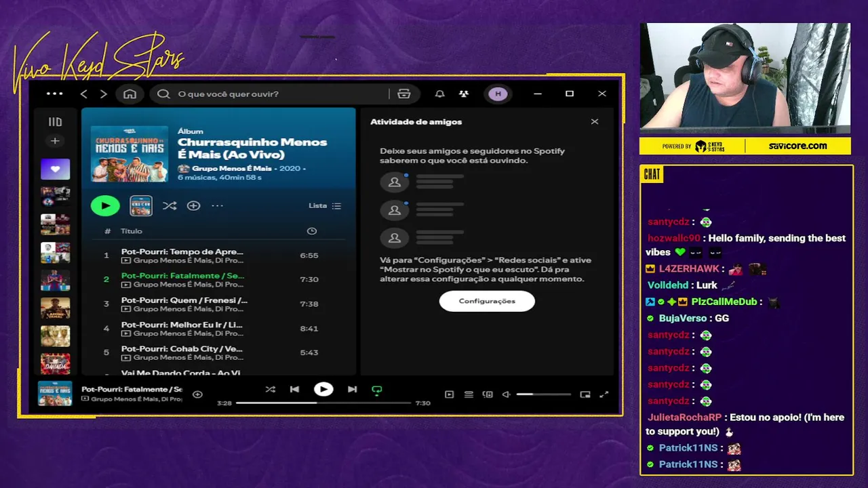Click the 'Configurações' button
868x488 pixels.
click(x=487, y=301)
